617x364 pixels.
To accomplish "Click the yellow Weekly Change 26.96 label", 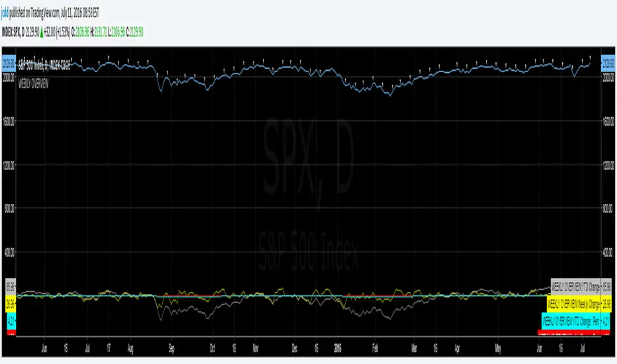I will [579, 304].
